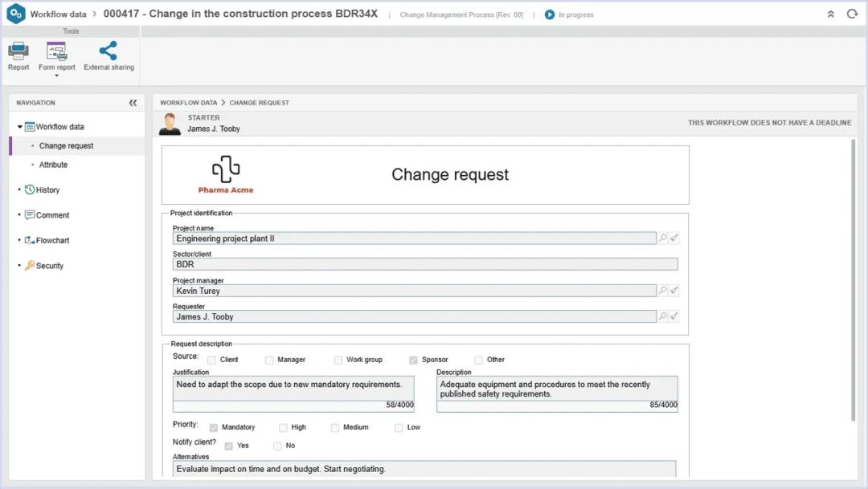
Task: Open the Security section
Action: click(49, 266)
